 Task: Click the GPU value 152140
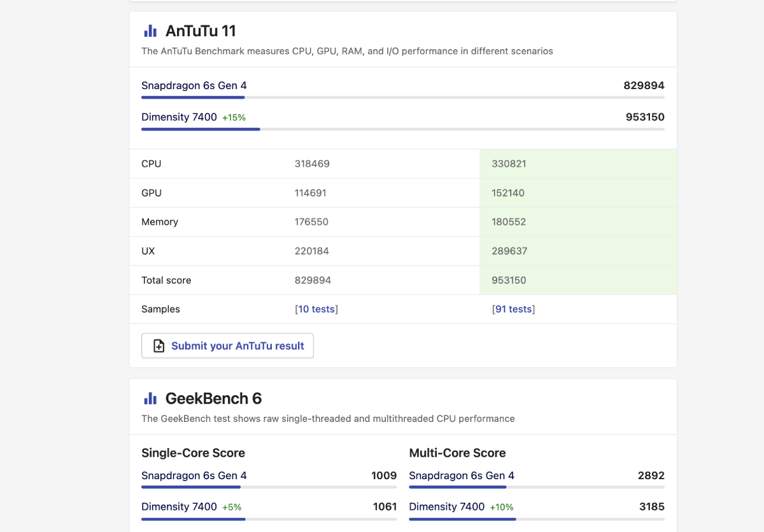click(x=508, y=193)
